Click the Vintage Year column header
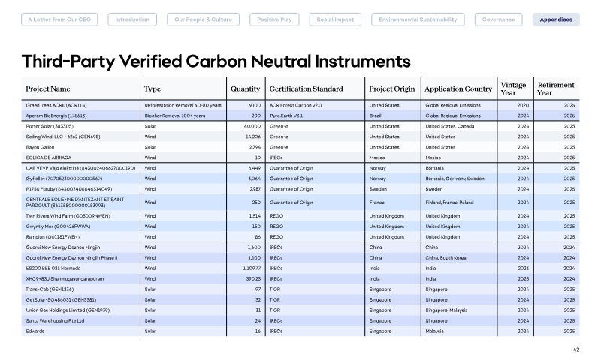601x364 pixels. [x=513, y=89]
